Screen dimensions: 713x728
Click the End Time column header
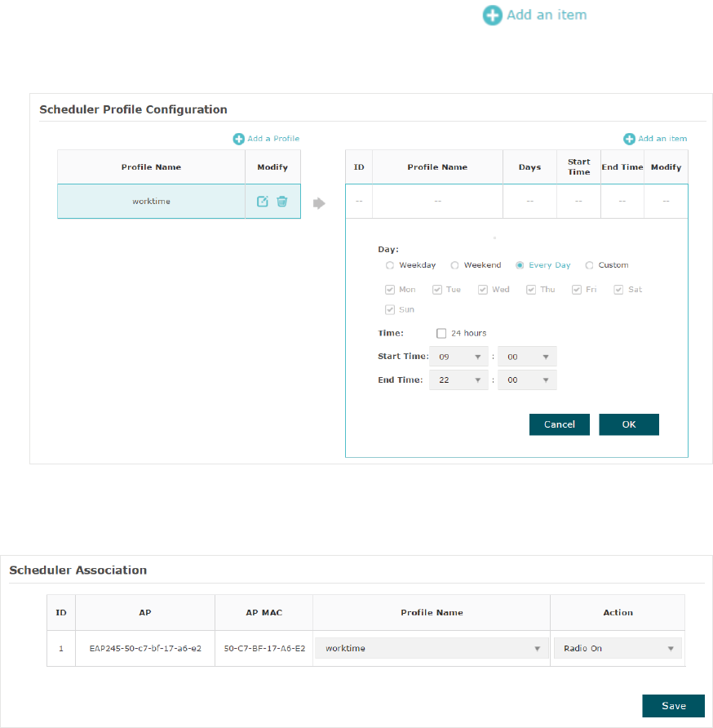[x=622, y=167]
